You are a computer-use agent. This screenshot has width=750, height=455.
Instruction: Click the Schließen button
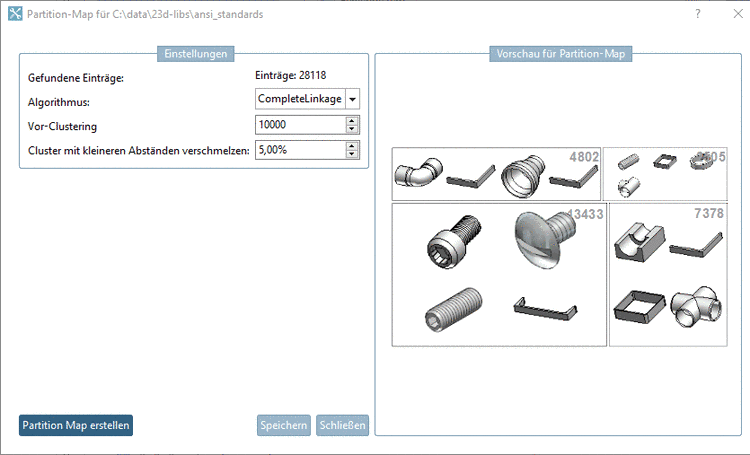(x=342, y=425)
